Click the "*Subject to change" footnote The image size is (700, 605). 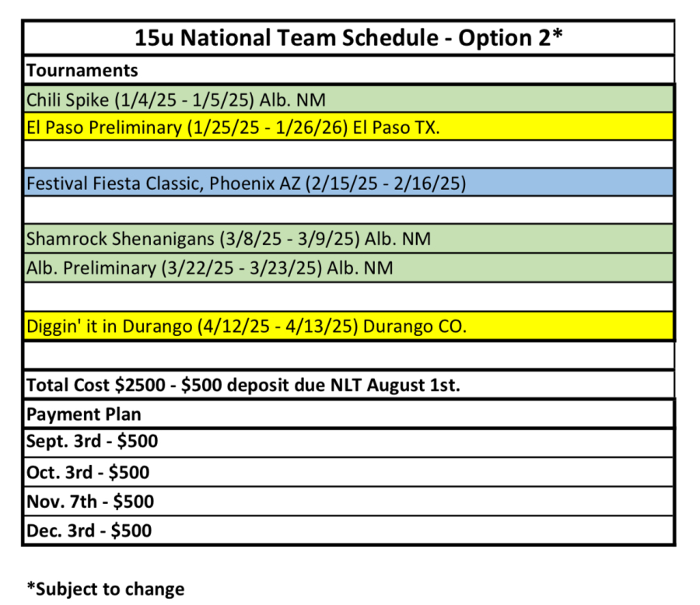[x=106, y=589]
